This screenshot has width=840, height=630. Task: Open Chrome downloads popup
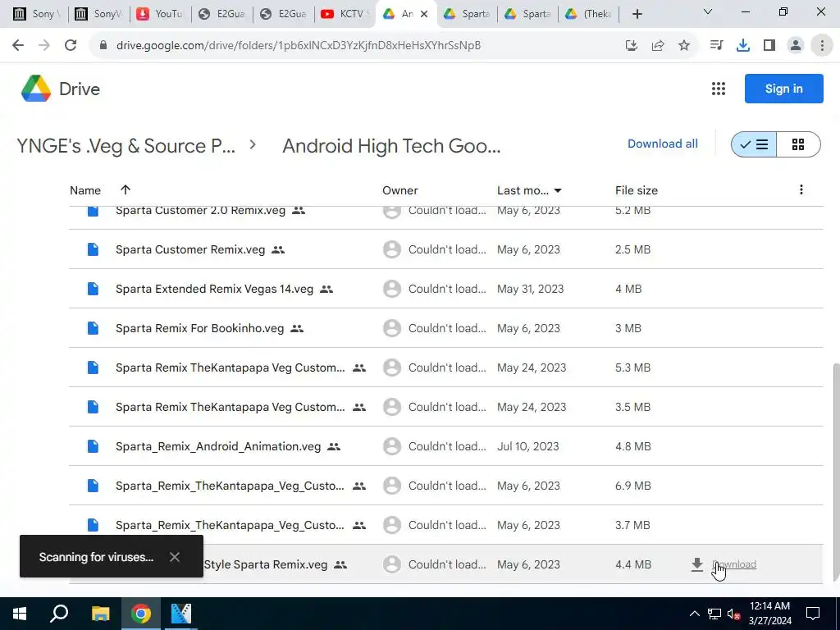(x=743, y=46)
